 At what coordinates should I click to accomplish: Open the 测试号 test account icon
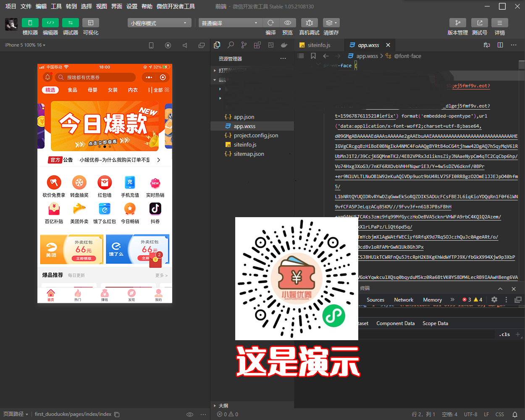[x=480, y=23]
